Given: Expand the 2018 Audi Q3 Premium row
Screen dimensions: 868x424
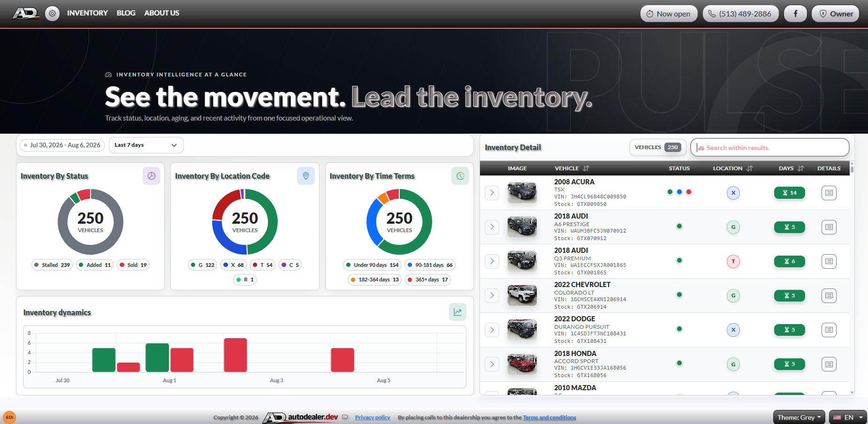Looking at the screenshot, I should point(492,261).
